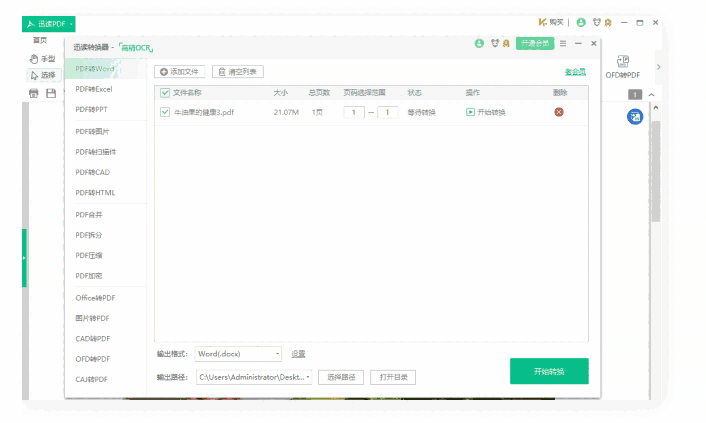The image size is (706, 423).
Task: Select the 手型 hand tool
Action: coord(42,59)
